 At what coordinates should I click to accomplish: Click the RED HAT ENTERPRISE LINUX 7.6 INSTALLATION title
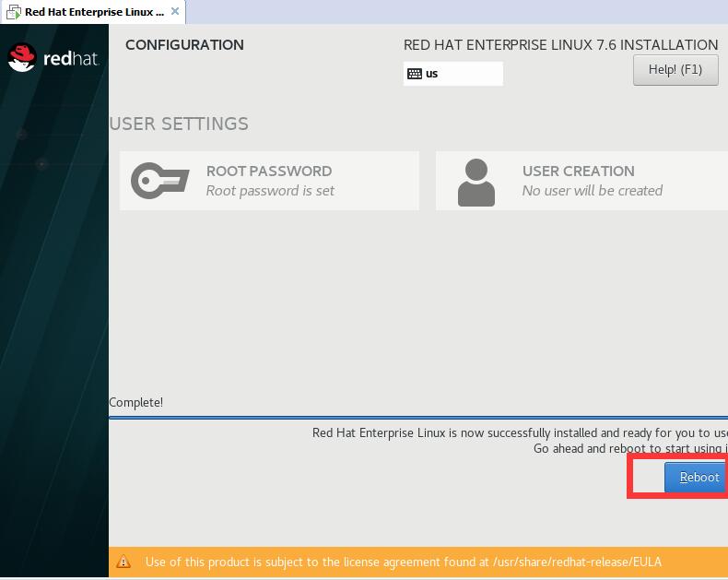[x=561, y=45]
